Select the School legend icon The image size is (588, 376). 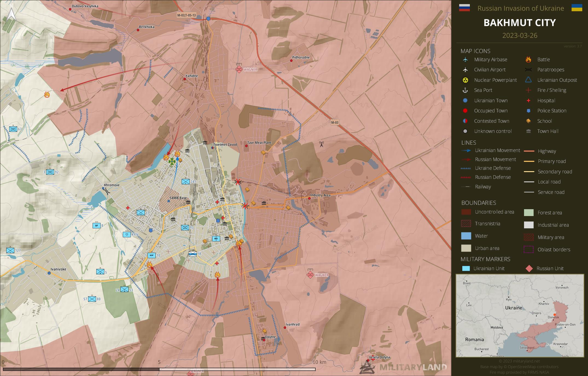(528, 121)
